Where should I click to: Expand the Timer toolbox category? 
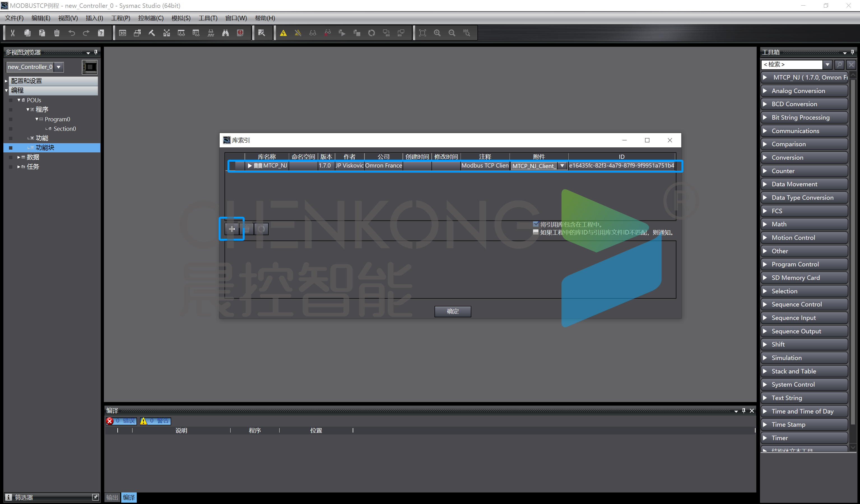point(765,438)
